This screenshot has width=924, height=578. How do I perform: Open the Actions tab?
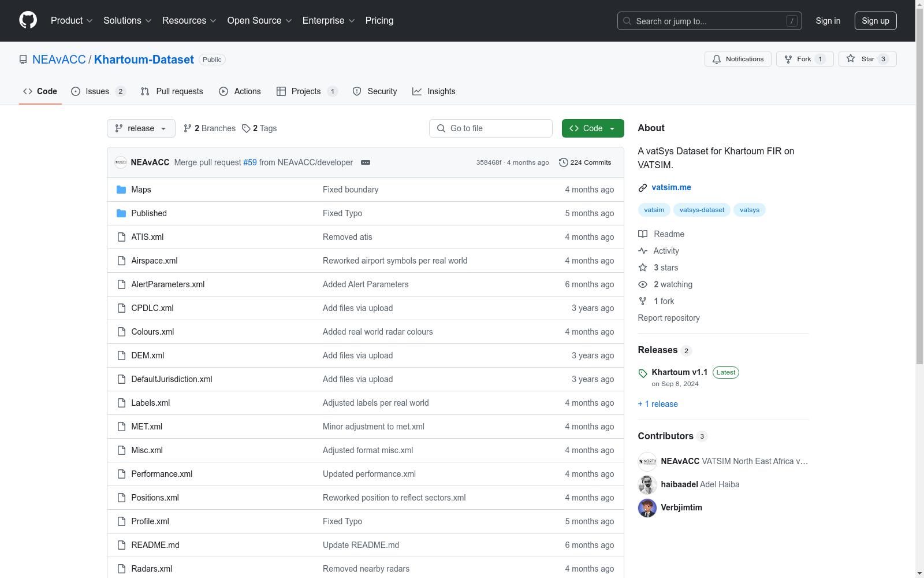pyautogui.click(x=240, y=91)
